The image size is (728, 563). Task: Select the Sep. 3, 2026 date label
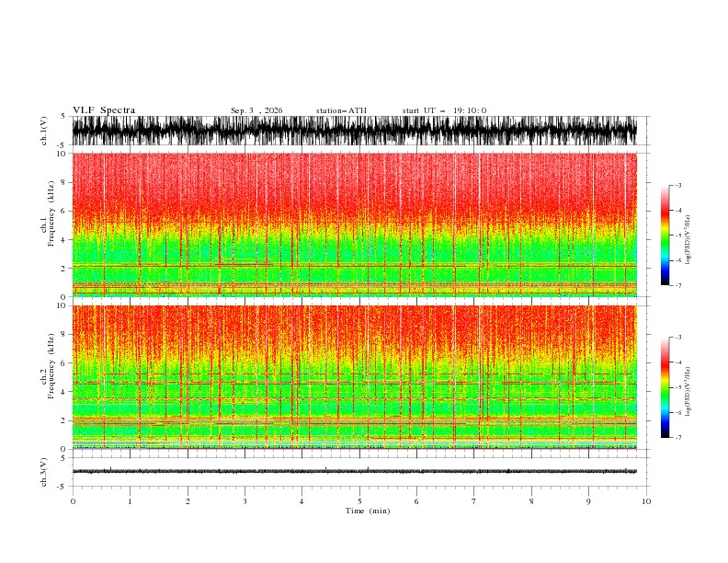click(x=256, y=110)
